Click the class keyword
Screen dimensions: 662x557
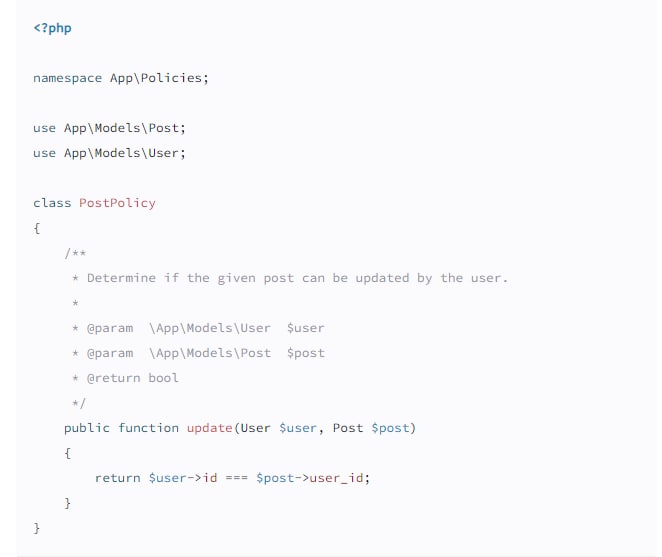click(x=52, y=203)
